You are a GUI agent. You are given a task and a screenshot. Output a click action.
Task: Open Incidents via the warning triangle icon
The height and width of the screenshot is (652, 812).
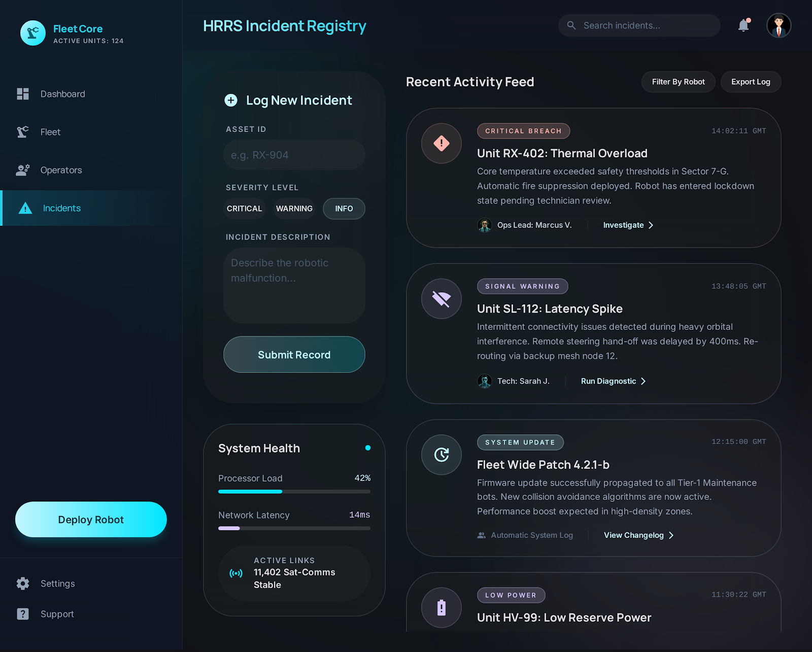coord(25,208)
